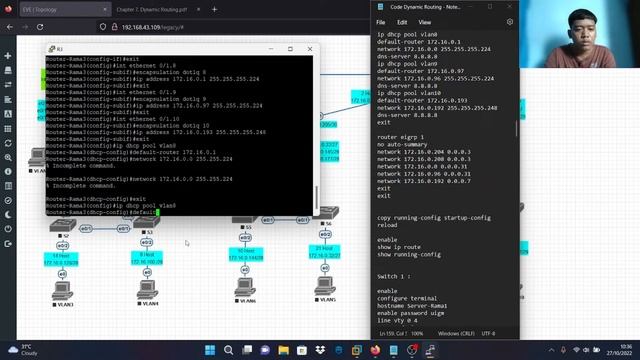Click the Notepad vertical scrollbar

[x=516, y=128]
